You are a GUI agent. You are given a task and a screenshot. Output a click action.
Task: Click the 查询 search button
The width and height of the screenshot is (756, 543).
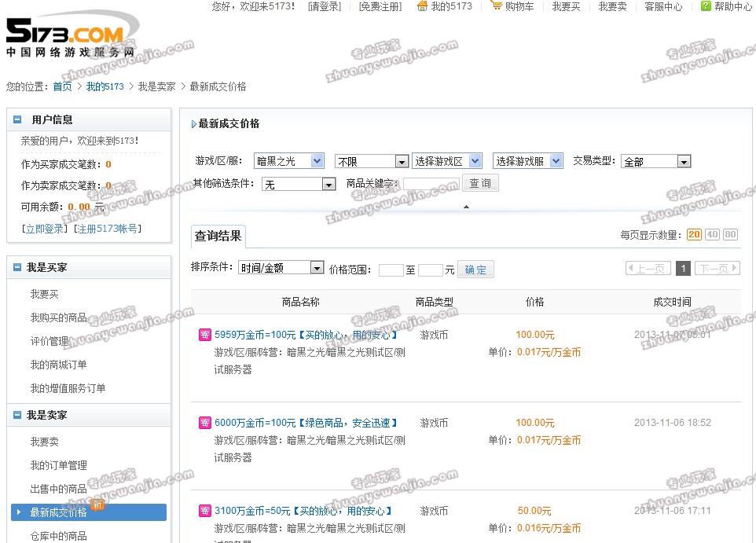coord(480,183)
